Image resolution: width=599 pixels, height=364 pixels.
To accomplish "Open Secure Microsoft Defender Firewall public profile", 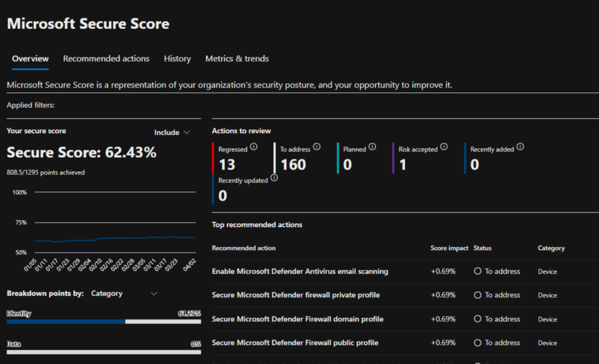I will pyautogui.click(x=295, y=342).
